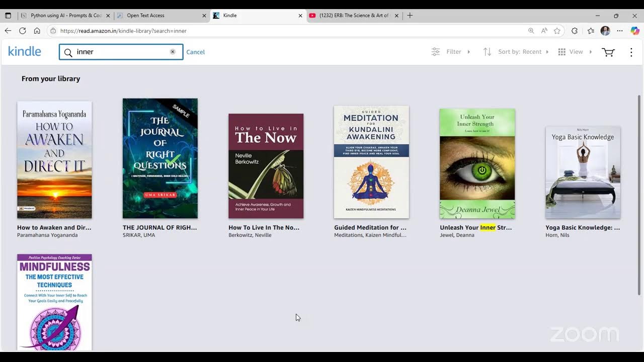This screenshot has width=644, height=362.
Task: Clear the search text with the X icon
Action: point(173,52)
